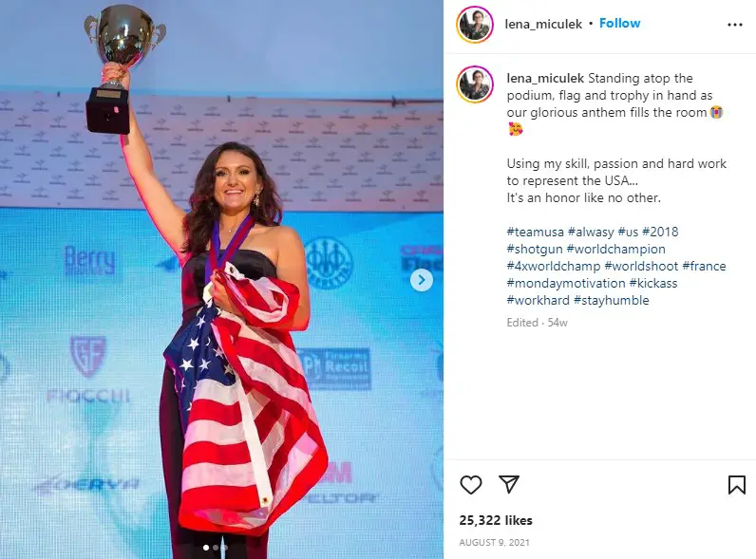Image resolution: width=756 pixels, height=559 pixels.
Task: Click the lena_miculek name in the caption
Action: pos(545,78)
